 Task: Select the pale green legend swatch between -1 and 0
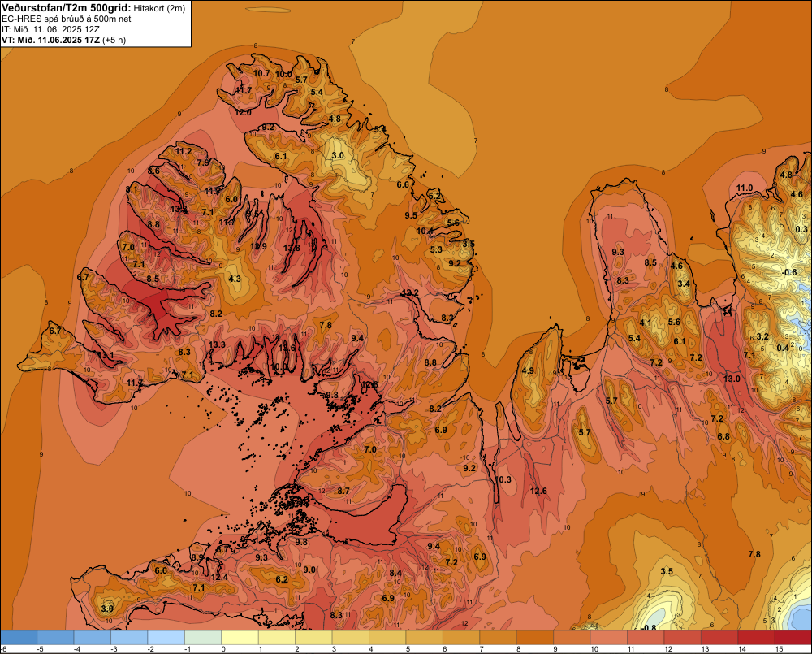point(203,638)
